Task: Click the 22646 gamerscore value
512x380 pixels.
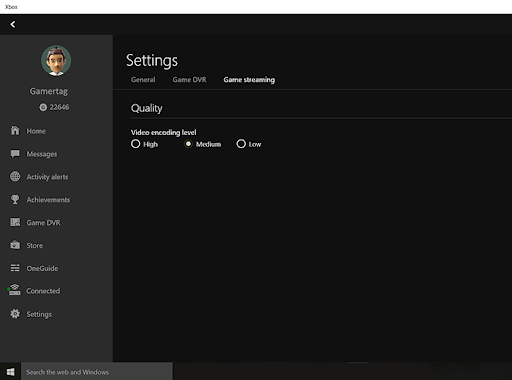Action: pos(59,107)
